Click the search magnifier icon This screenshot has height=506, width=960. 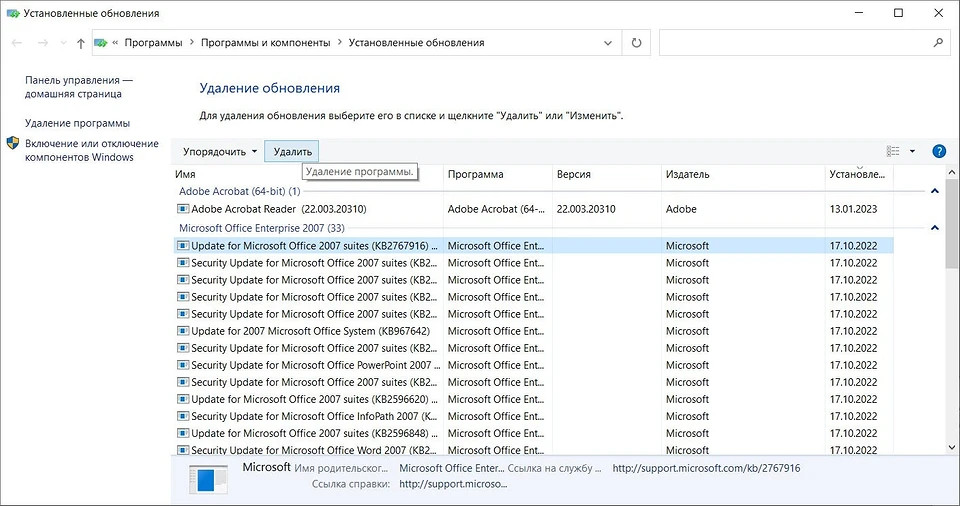[x=938, y=43]
